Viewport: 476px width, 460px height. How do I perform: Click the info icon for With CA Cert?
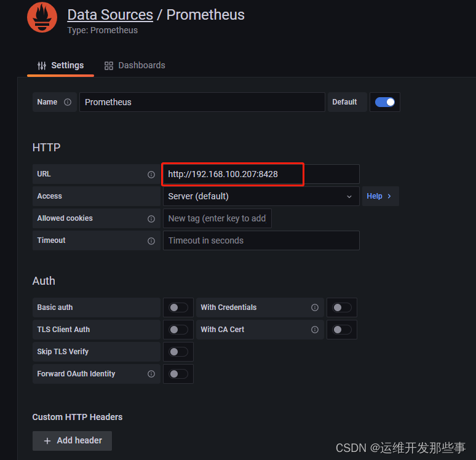click(315, 330)
